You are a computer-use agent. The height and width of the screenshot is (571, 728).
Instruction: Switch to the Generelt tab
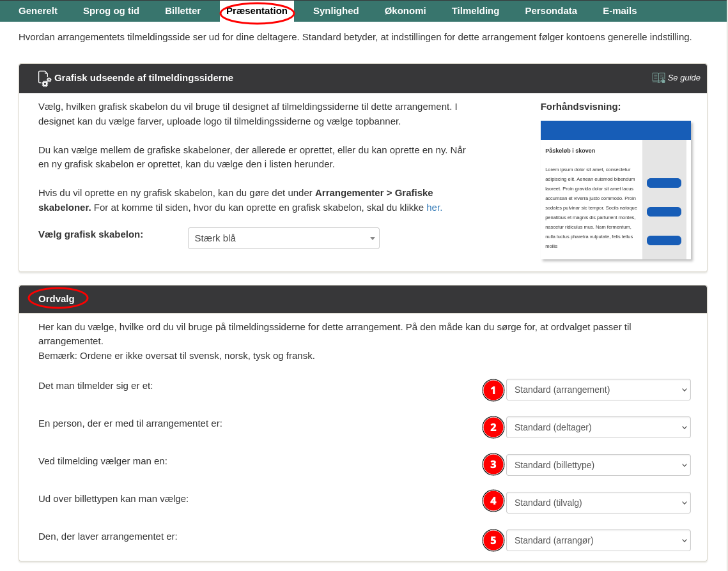pyautogui.click(x=38, y=11)
